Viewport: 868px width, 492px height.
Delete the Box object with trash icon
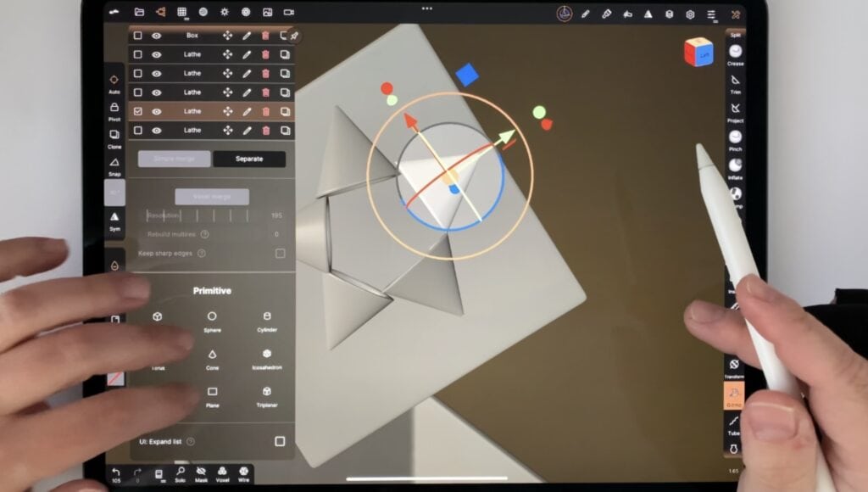[x=265, y=36]
